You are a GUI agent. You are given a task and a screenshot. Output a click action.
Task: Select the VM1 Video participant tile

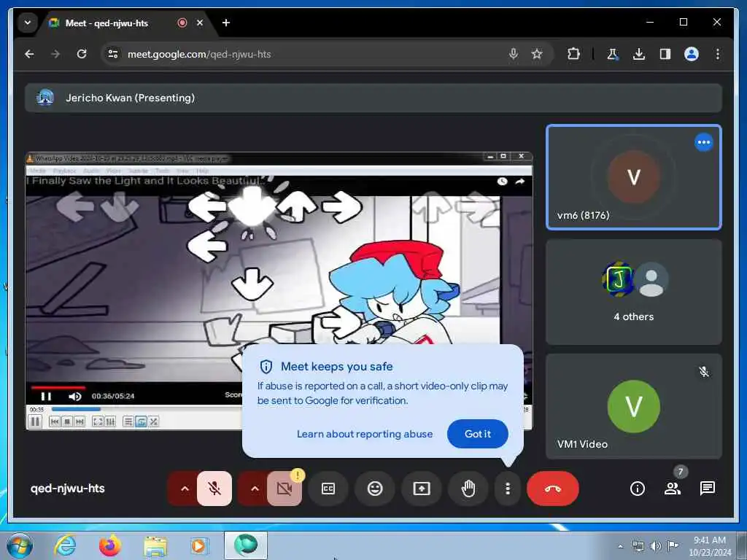[634, 406]
